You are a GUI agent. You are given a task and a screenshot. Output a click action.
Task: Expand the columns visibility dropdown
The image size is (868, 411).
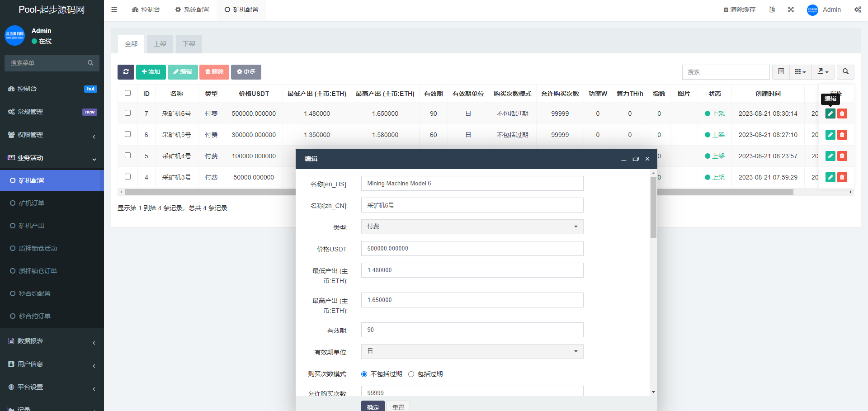(800, 72)
